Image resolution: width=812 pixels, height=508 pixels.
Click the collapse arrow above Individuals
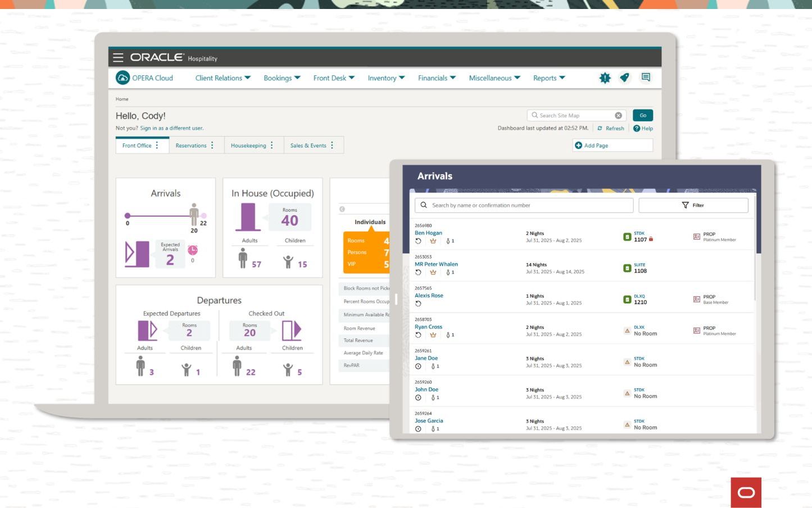click(342, 209)
